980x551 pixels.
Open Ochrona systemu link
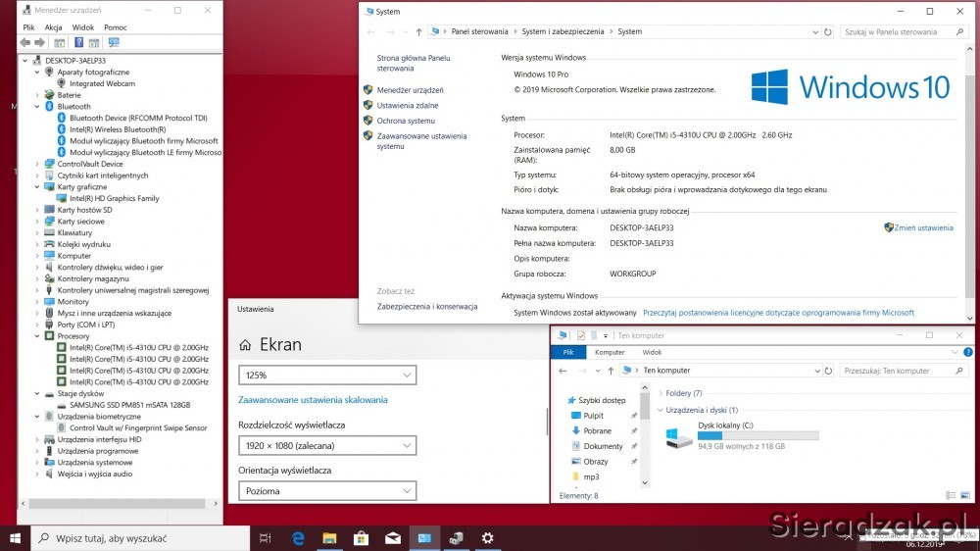[x=406, y=121]
